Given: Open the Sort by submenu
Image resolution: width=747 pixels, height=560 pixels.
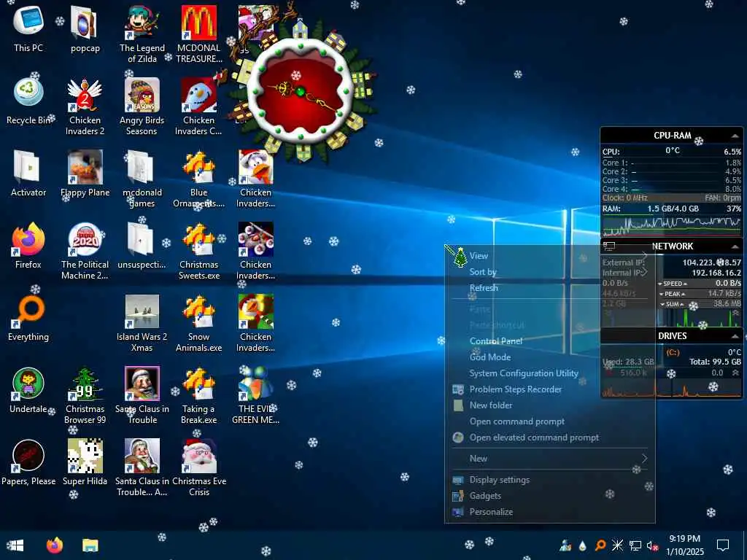Looking at the screenshot, I should coord(550,272).
